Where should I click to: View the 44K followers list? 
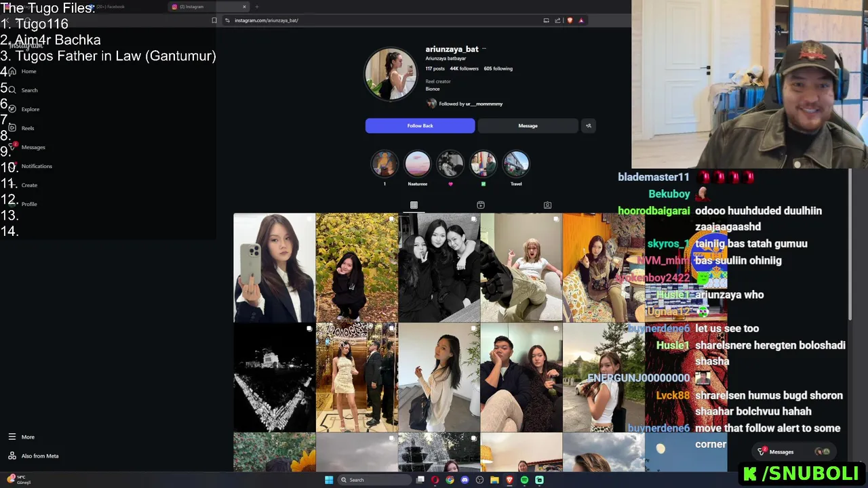464,68
